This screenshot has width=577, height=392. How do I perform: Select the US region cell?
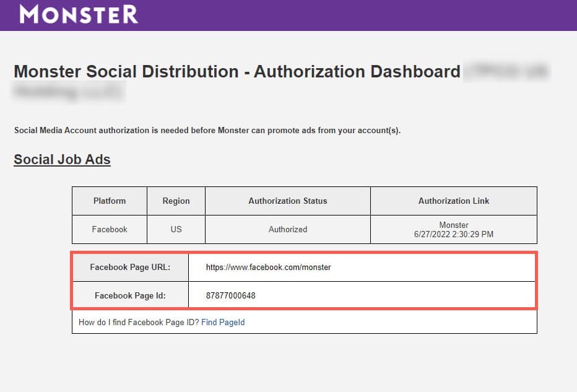(x=176, y=229)
